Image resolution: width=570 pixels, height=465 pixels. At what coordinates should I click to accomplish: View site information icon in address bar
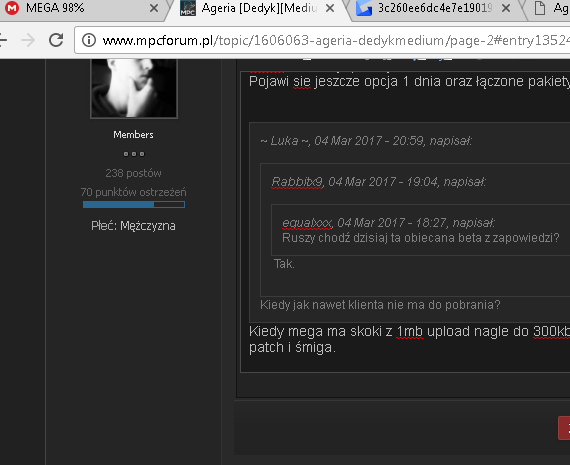point(89,40)
